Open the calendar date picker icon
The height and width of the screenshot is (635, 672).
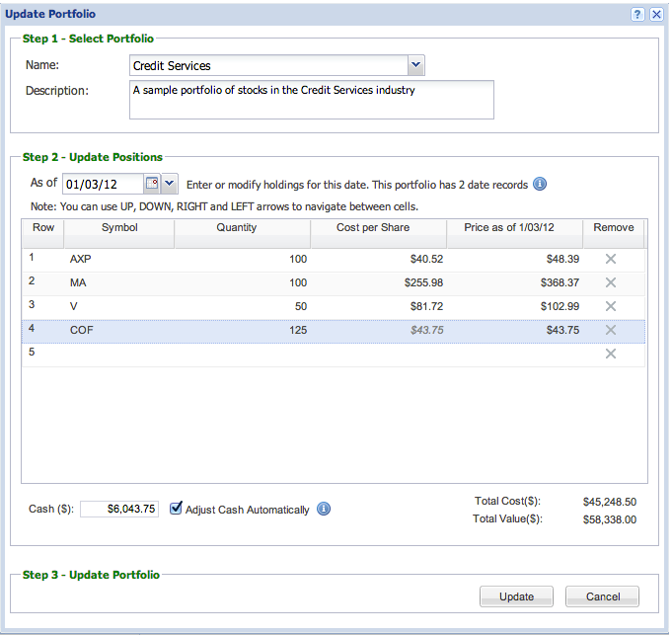tap(152, 184)
